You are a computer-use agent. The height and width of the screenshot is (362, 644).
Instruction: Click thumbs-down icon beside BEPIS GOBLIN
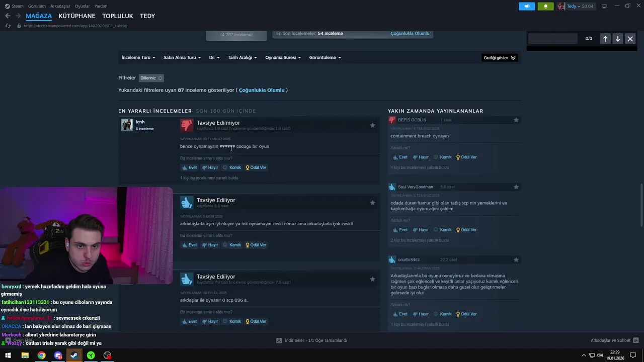pos(392,120)
